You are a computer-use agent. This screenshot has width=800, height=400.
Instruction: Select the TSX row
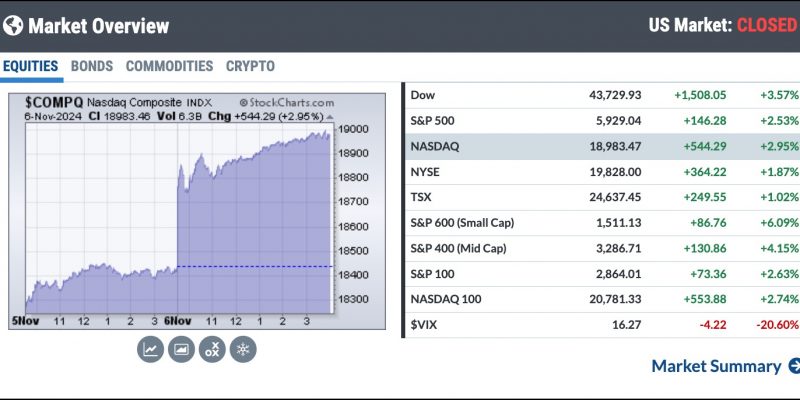click(x=602, y=197)
